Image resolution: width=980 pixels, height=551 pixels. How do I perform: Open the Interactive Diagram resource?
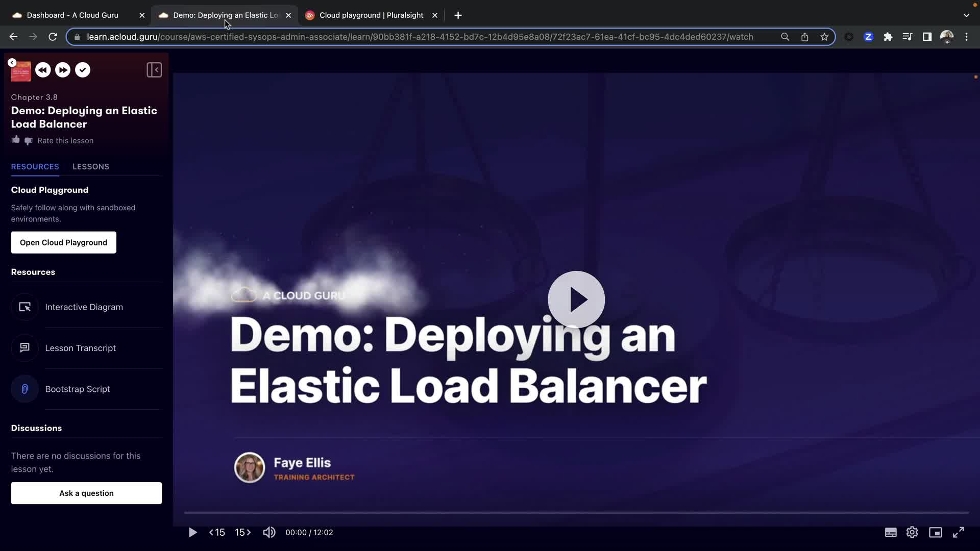click(84, 307)
